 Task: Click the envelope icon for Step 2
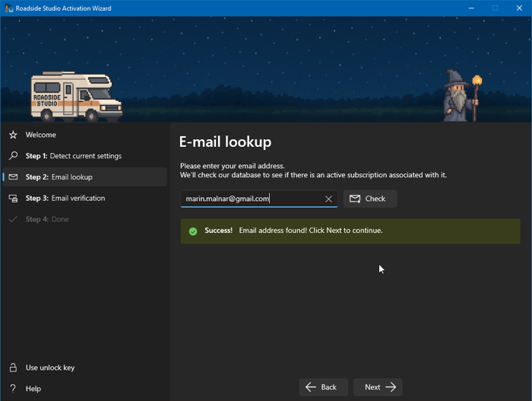tap(13, 177)
